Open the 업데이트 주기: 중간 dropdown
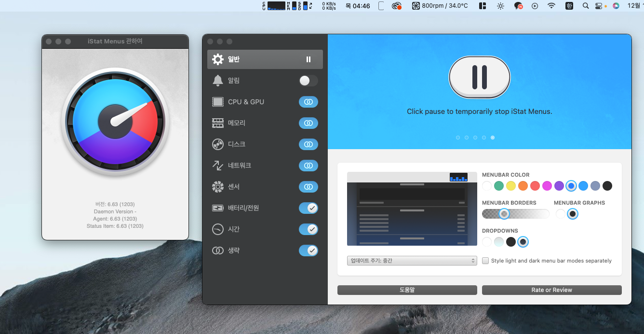Screen dimensions: 644x334 412,261
